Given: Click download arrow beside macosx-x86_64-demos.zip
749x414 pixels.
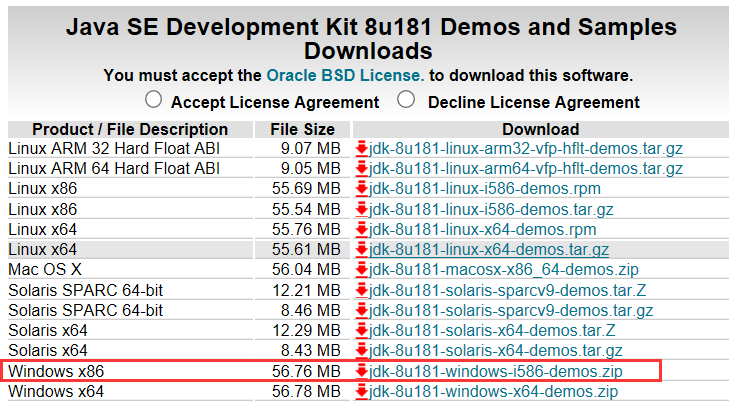Looking at the screenshot, I should (x=362, y=269).
